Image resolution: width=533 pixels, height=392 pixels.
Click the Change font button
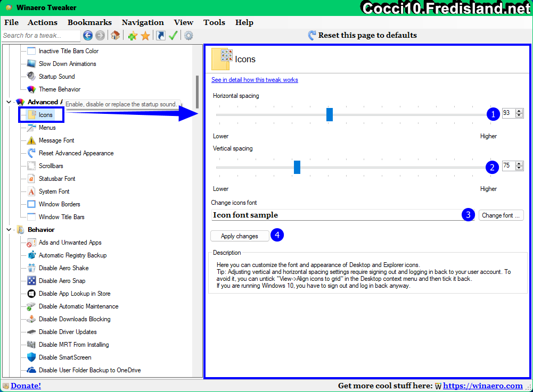(x=501, y=215)
